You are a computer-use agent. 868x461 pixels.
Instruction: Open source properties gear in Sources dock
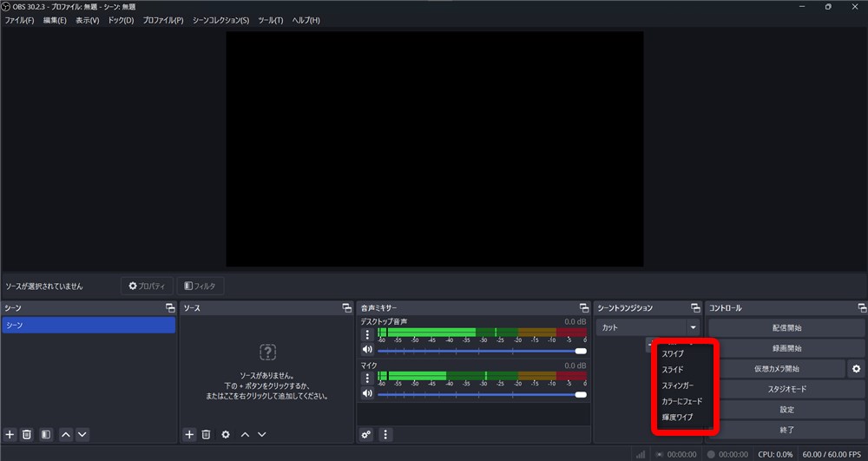click(226, 434)
